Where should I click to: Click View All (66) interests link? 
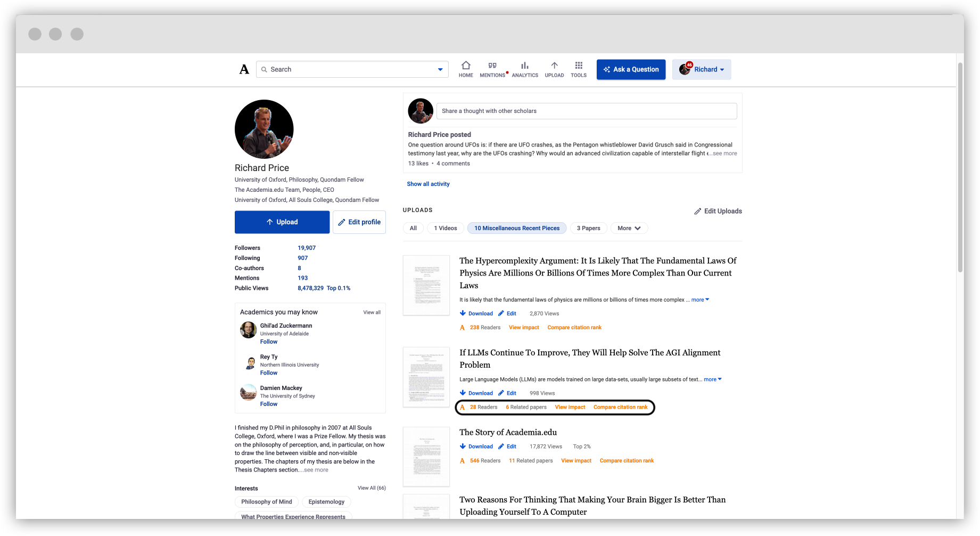(372, 488)
